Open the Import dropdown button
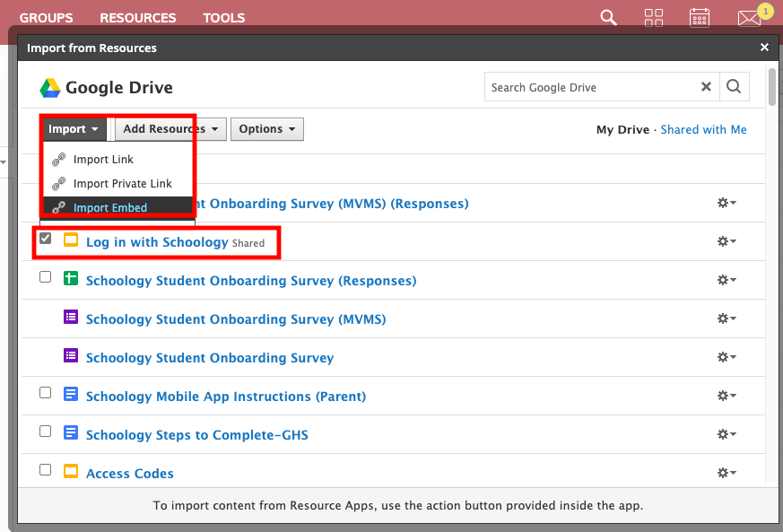The image size is (783, 532). pos(74,129)
